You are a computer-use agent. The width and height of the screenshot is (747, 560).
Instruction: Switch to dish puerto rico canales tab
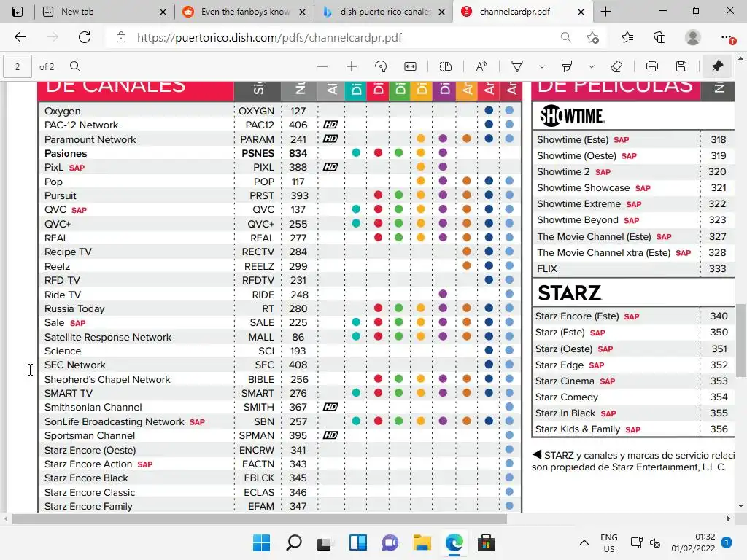[384, 12]
